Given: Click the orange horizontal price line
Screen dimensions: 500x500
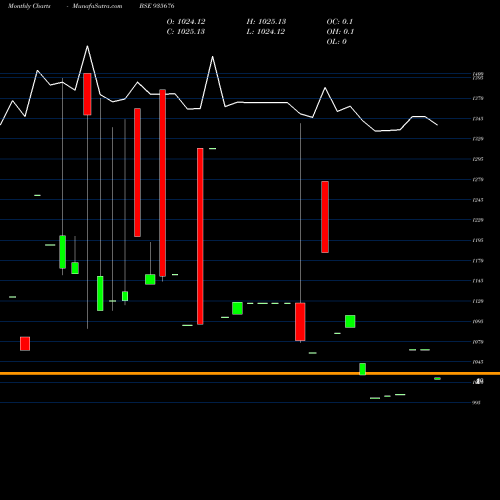Looking at the screenshot, I should [x=250, y=373].
